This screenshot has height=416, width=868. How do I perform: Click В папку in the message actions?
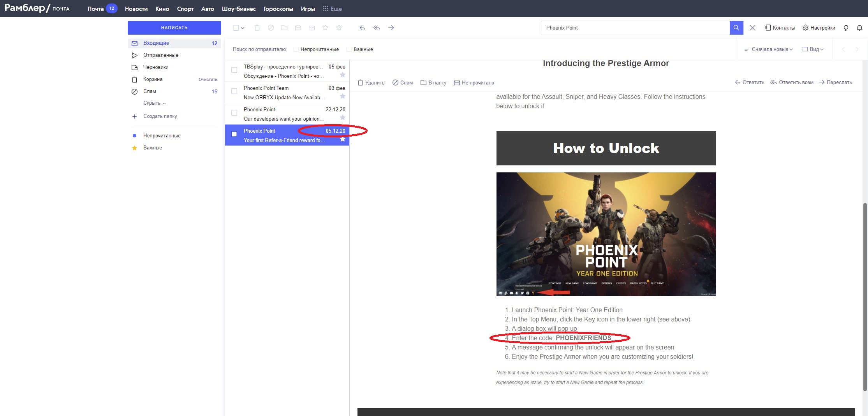pyautogui.click(x=433, y=82)
